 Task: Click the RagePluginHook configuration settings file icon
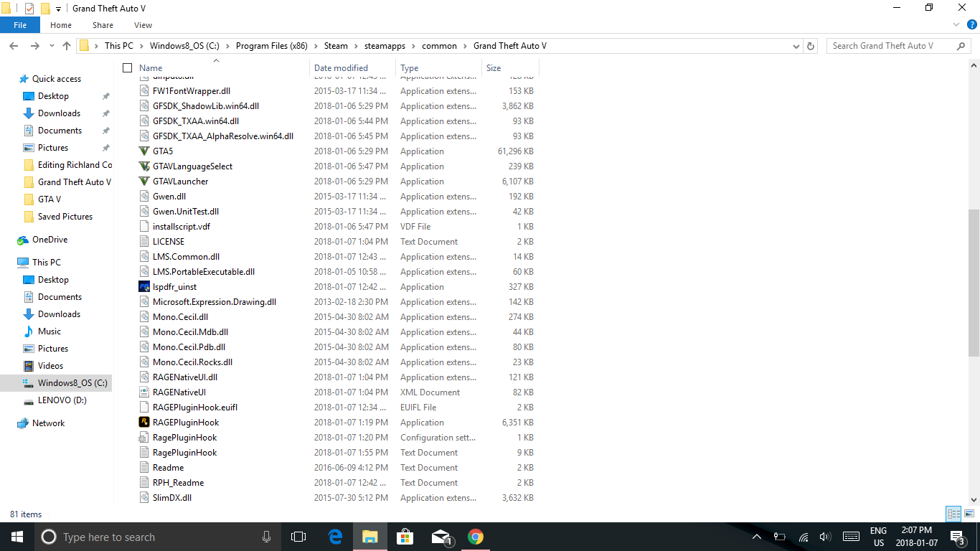pyautogui.click(x=144, y=438)
